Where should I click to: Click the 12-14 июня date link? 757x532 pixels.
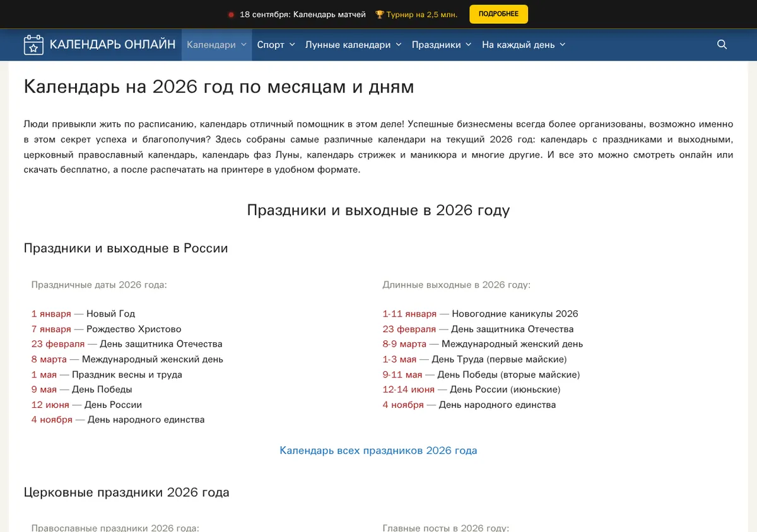[408, 390]
